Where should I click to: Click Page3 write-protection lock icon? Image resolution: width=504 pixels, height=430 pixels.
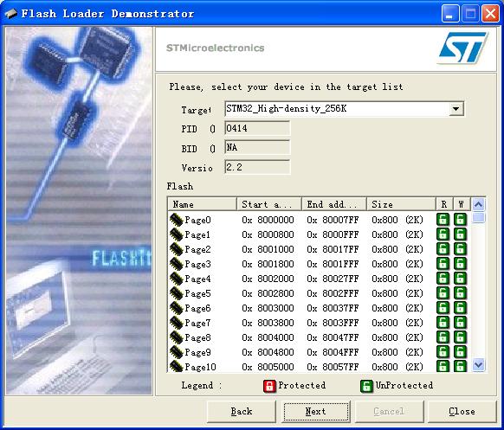tap(461, 264)
